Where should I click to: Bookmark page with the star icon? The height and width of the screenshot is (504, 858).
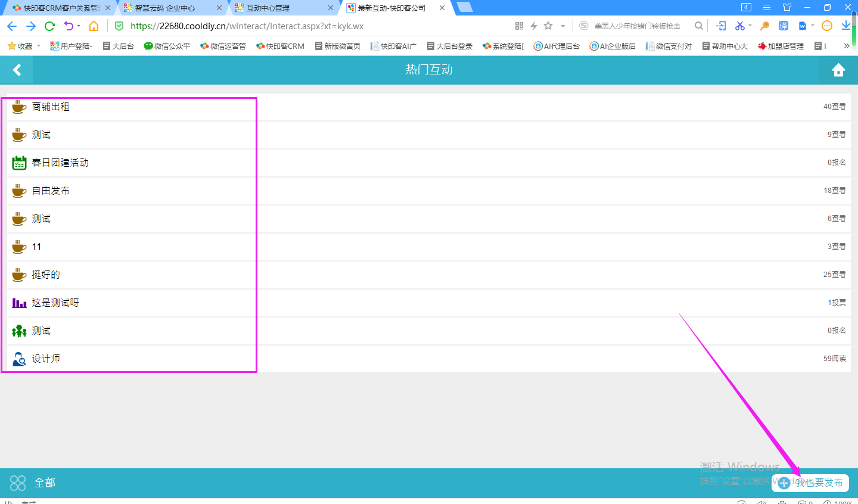[x=548, y=26]
